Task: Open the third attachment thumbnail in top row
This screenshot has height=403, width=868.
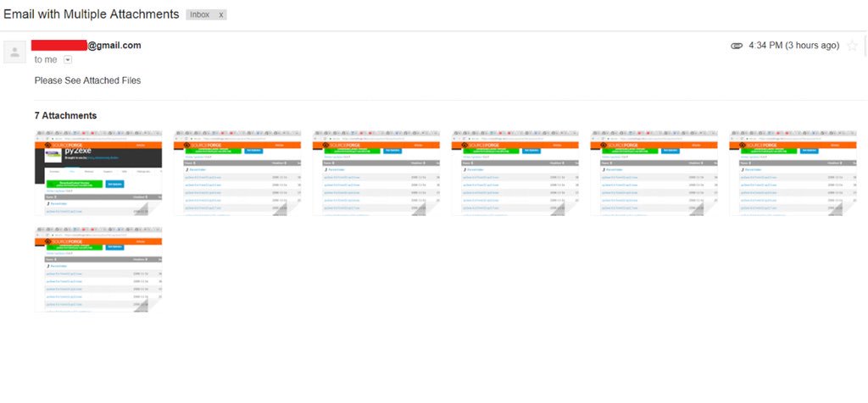Action: click(376, 173)
